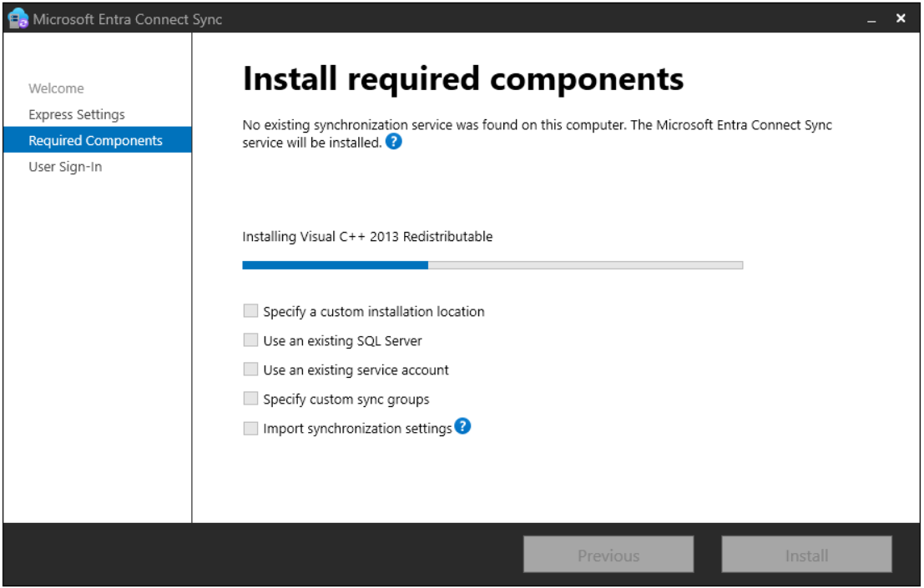This screenshot has width=924, height=588.
Task: Click the Previous button
Action: point(608,555)
